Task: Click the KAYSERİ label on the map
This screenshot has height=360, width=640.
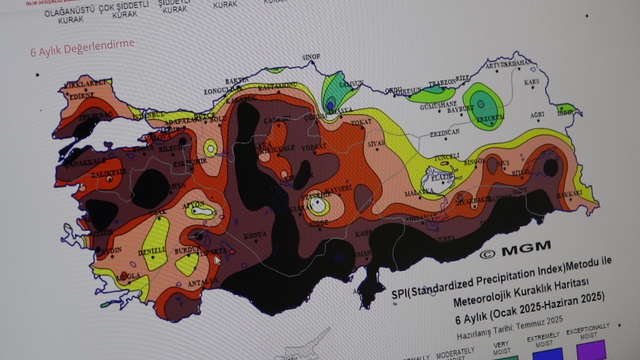Action: pyautogui.click(x=338, y=189)
